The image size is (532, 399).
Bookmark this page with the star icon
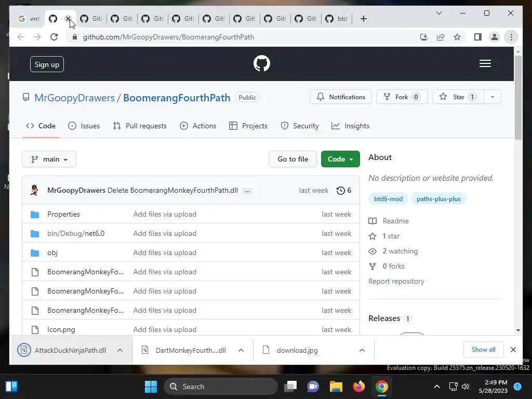pos(457,37)
